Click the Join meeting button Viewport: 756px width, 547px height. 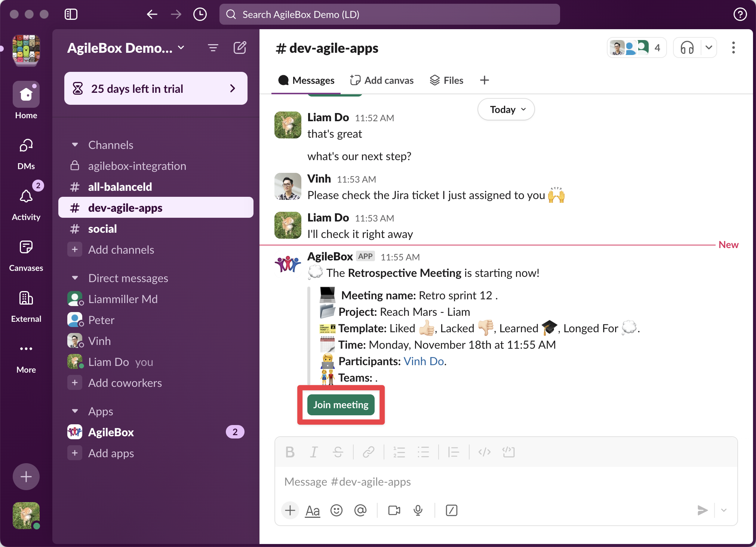(341, 405)
